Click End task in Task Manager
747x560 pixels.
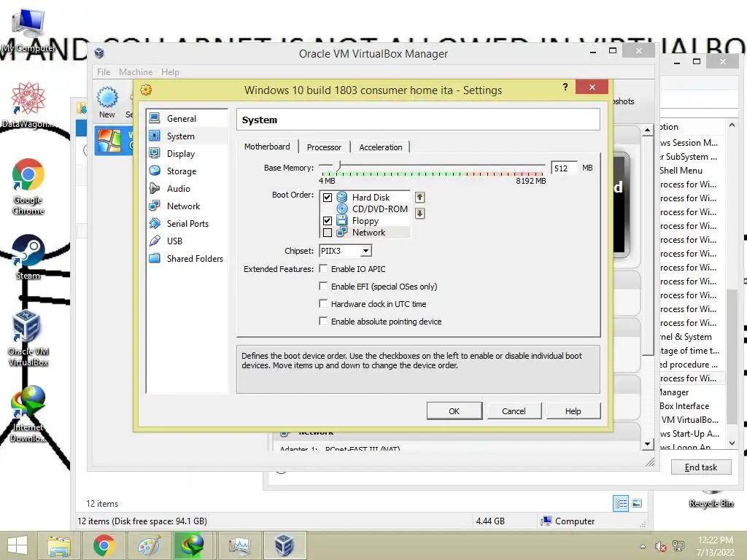[x=701, y=467]
